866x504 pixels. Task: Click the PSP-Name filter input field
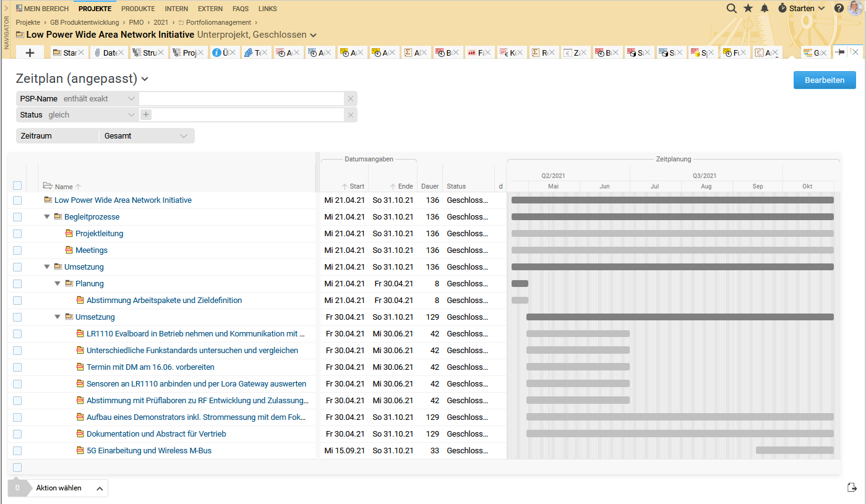tap(241, 99)
